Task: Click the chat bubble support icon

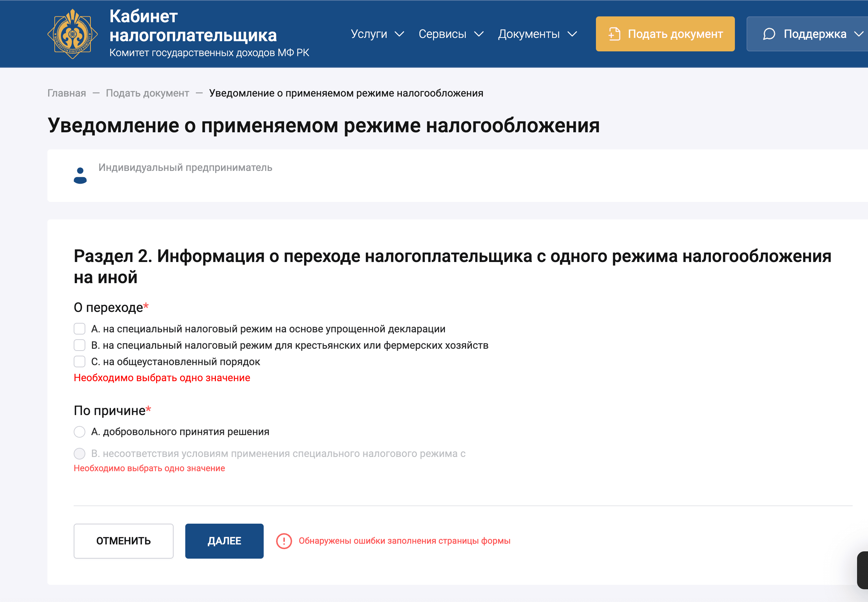Action: [769, 34]
